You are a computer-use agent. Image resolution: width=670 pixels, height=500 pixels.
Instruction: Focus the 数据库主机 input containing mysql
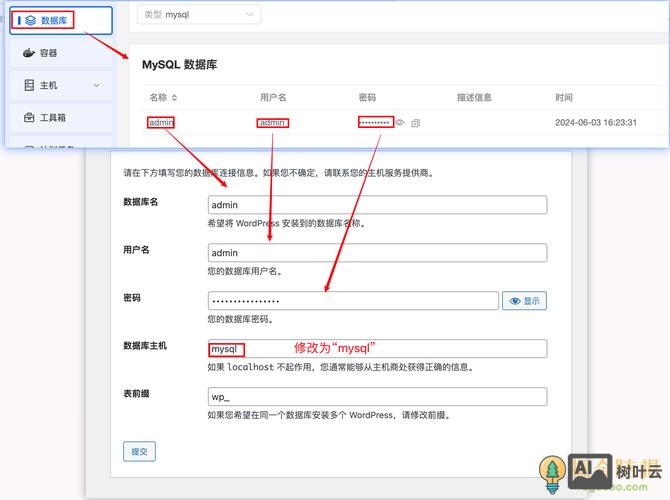coord(377,349)
